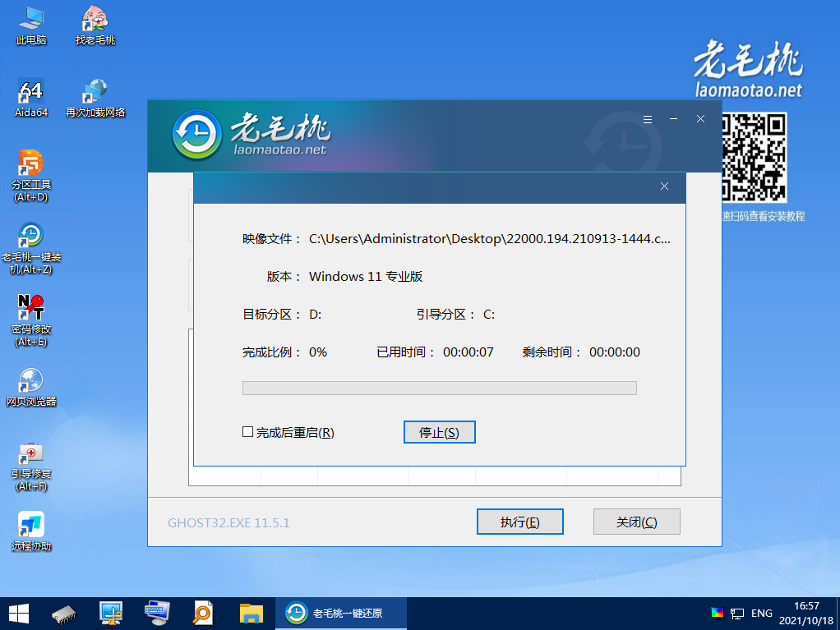Click the laomaotao.net wallpaper logo text

click(748, 90)
